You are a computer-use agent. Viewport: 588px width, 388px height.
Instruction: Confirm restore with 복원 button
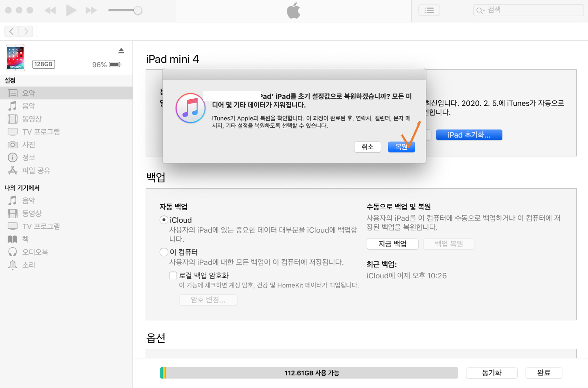401,147
